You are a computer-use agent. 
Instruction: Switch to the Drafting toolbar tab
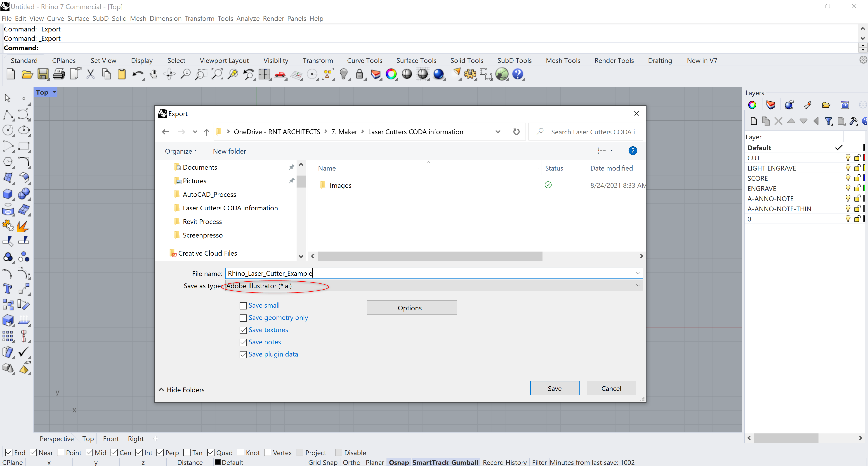pos(660,60)
